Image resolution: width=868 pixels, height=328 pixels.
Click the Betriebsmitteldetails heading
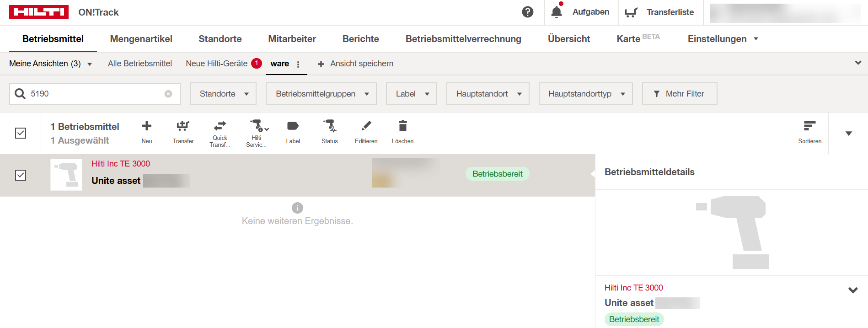pyautogui.click(x=649, y=172)
